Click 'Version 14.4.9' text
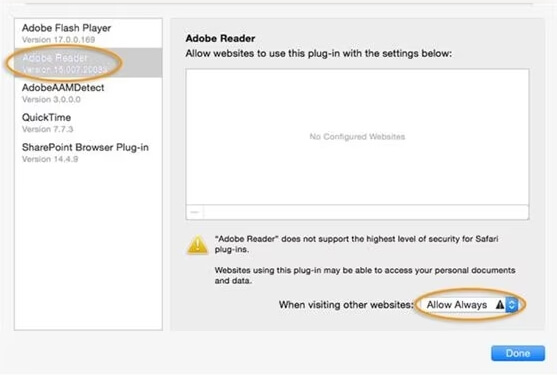Viewport: 557px width, 375px height. pos(50,159)
